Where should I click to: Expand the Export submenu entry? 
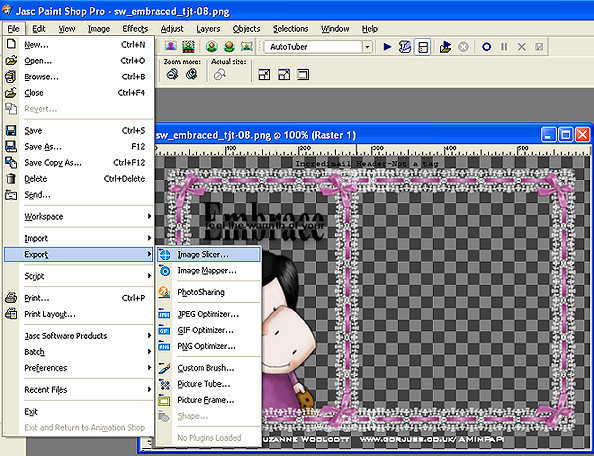pyautogui.click(x=79, y=255)
